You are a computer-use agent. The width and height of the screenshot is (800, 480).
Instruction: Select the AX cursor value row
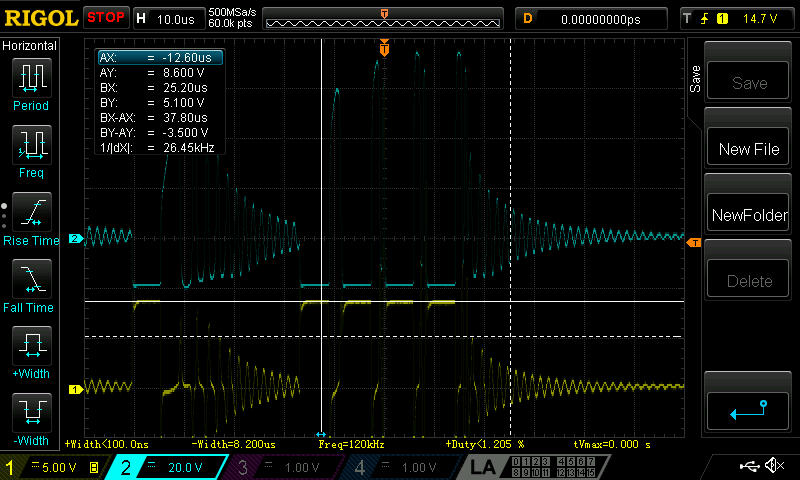click(160, 58)
